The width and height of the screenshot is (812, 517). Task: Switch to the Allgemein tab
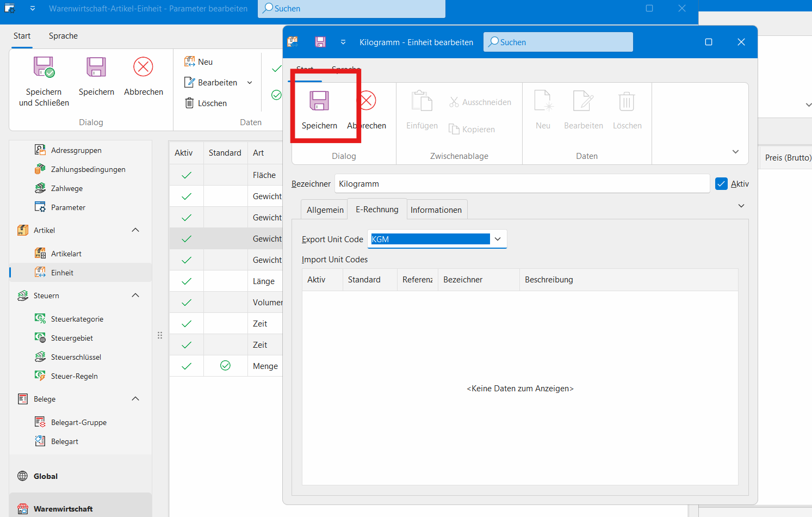point(325,210)
